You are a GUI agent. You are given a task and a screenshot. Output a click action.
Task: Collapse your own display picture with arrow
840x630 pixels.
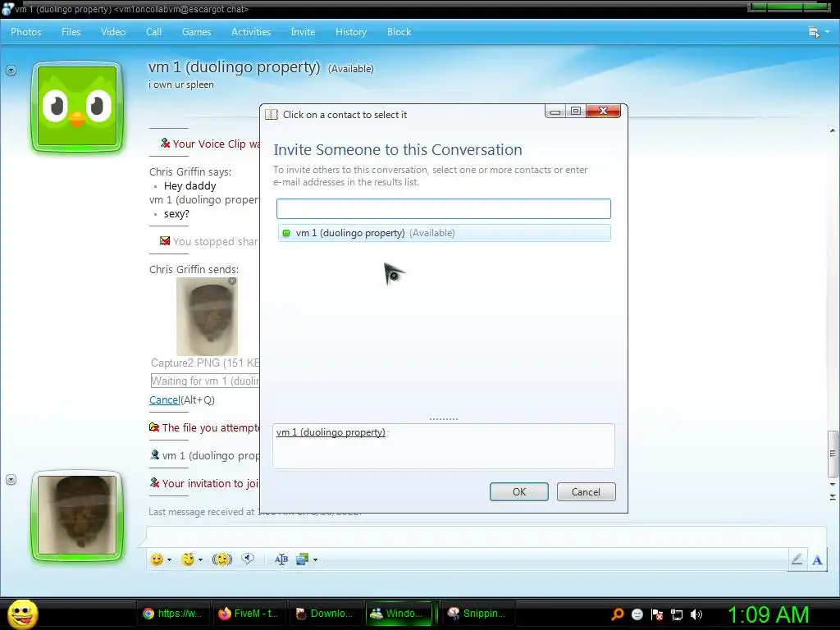[11, 479]
